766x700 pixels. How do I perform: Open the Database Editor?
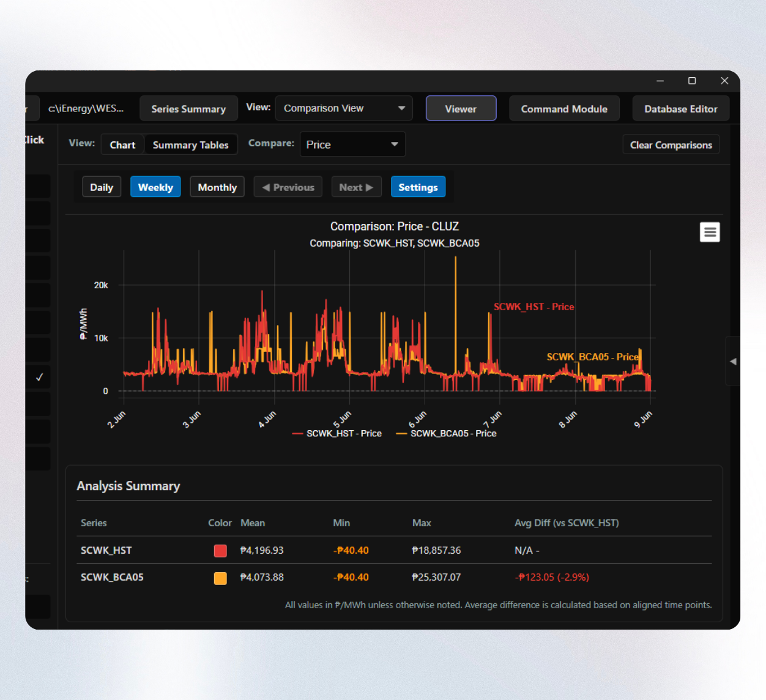[681, 109]
